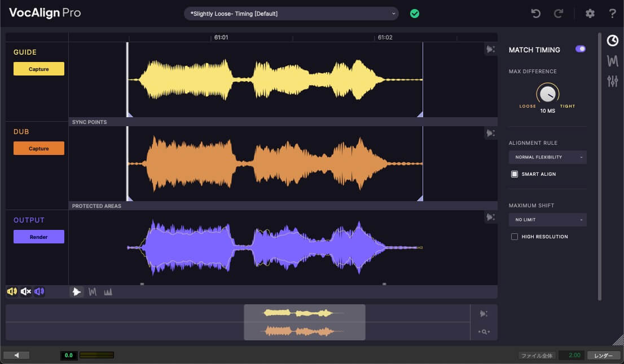Click the waveform zoom icon on Guide track
Viewport: 624px width, 364px height.
490,50
